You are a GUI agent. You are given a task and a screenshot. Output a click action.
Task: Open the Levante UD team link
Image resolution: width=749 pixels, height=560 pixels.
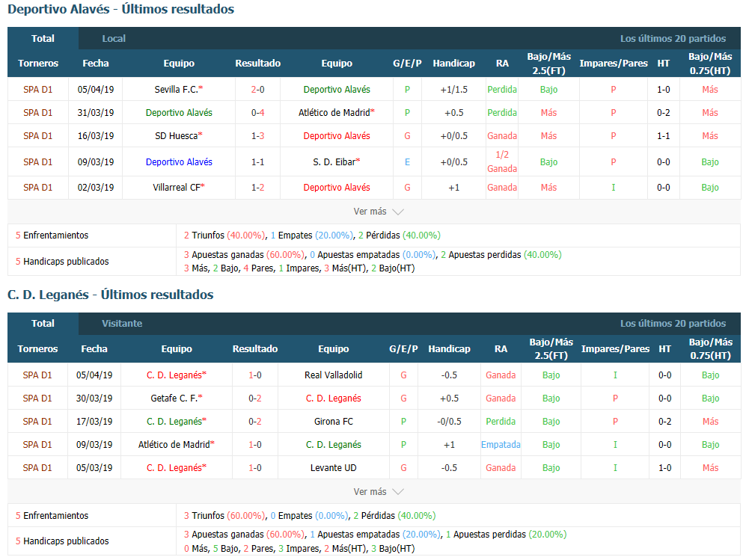coord(334,468)
